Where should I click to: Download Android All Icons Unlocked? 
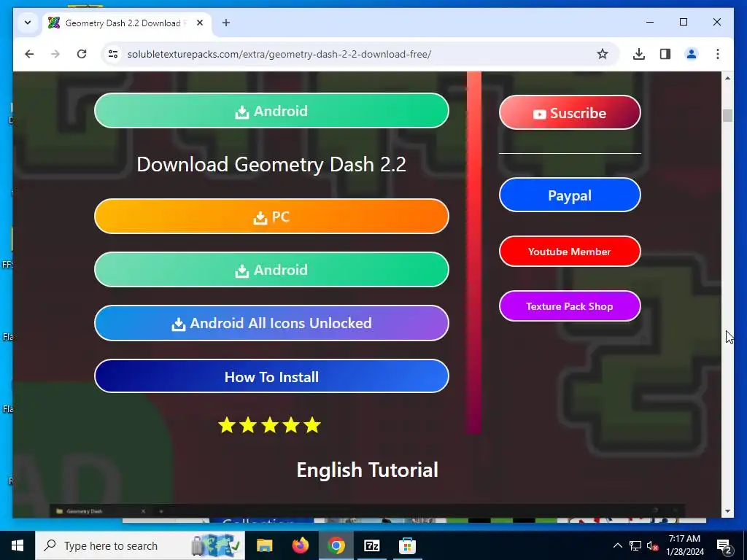coord(271,323)
